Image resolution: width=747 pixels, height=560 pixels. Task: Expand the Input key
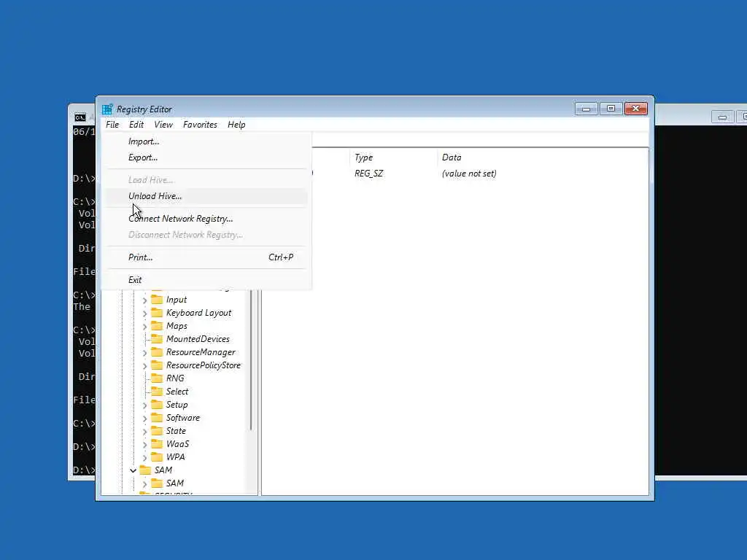click(x=145, y=300)
